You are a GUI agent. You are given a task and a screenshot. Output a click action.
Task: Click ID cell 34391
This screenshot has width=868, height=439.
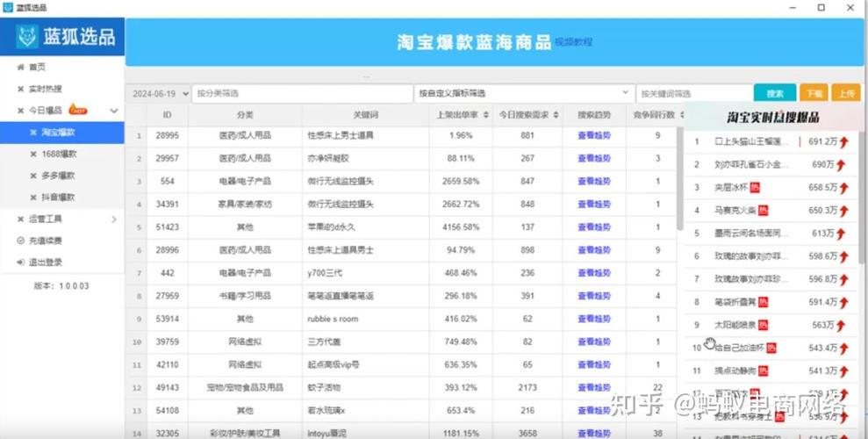coord(167,205)
